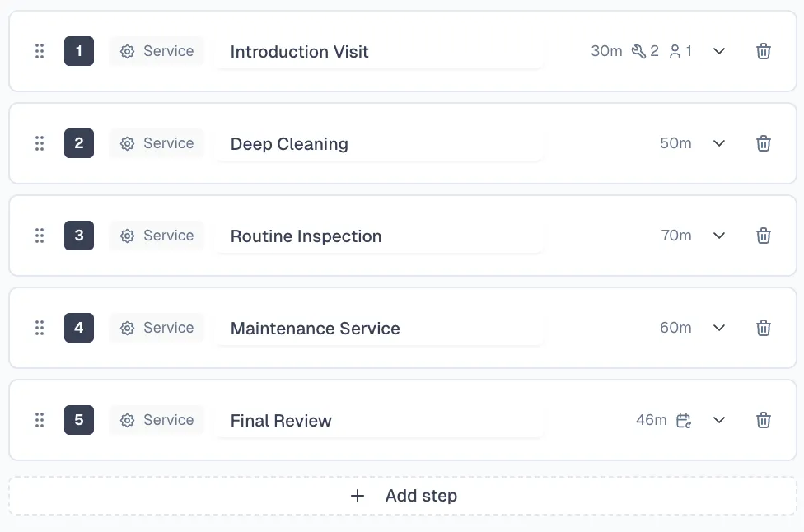Click the step number 5 badge

point(79,420)
